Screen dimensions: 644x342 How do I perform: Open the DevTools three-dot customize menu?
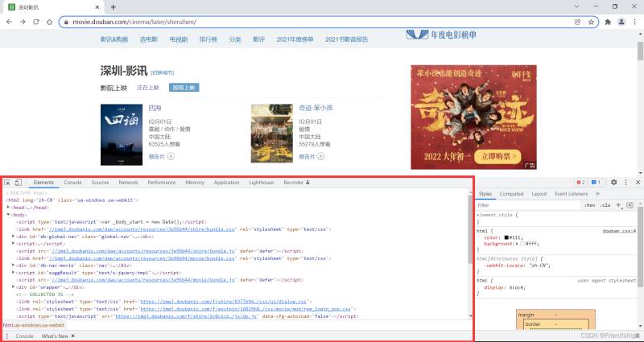626,183
